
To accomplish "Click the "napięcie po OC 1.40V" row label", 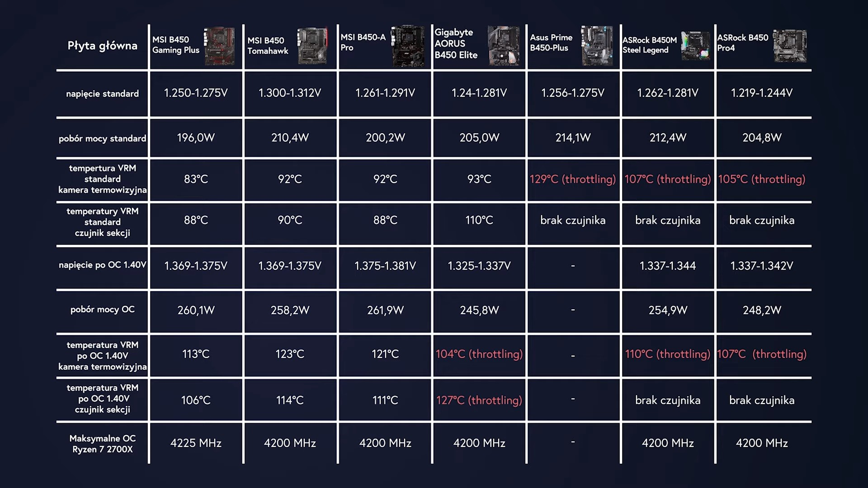I will pos(102,265).
